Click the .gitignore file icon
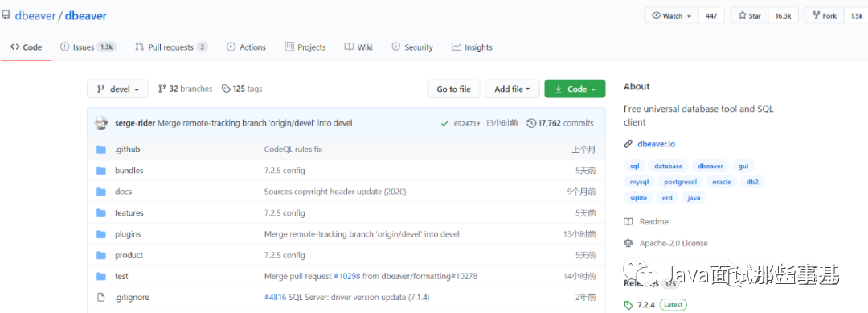Viewport: 868px width, 313px height. (x=100, y=298)
